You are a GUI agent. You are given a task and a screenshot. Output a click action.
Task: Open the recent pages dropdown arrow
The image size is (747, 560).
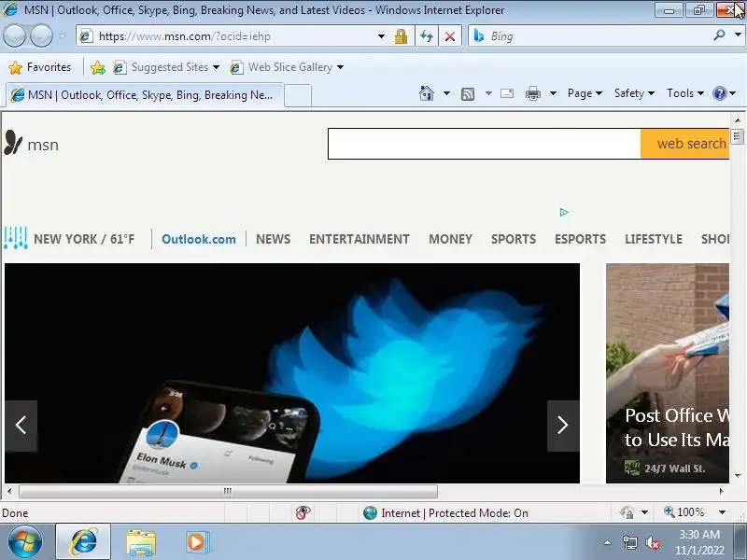point(63,35)
